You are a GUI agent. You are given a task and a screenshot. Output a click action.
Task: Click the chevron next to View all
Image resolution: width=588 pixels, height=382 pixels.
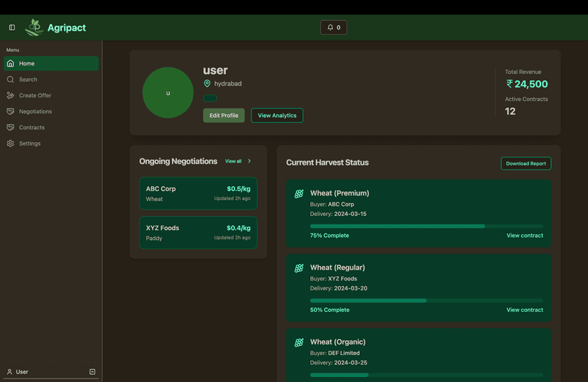click(x=249, y=161)
